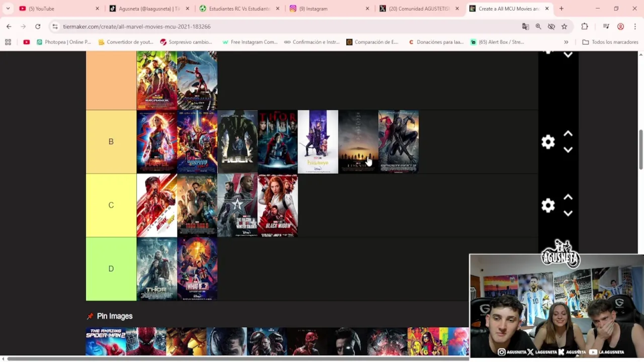Click the tier C yellow label cell
This screenshot has height=362, width=644.
[x=111, y=205]
